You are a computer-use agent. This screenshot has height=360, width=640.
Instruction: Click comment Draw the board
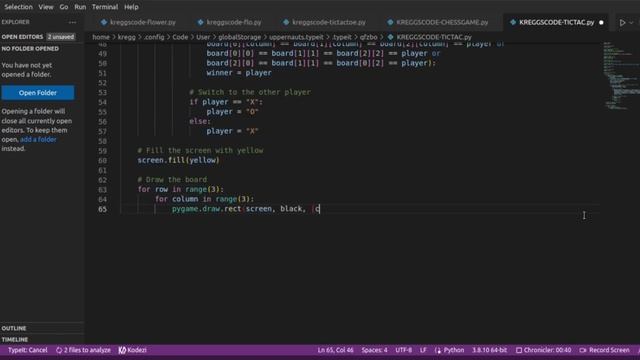pyautogui.click(x=172, y=180)
